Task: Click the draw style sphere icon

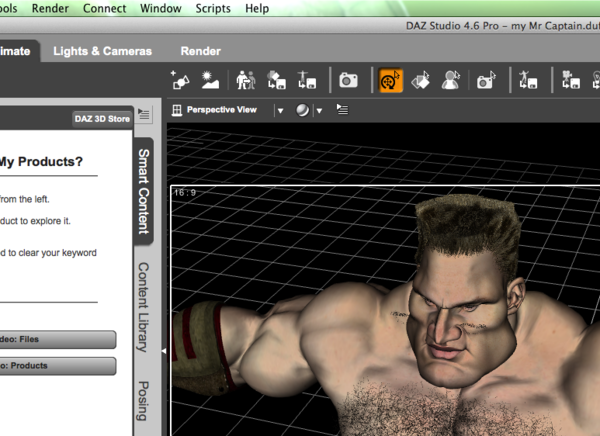Action: pyautogui.click(x=303, y=110)
